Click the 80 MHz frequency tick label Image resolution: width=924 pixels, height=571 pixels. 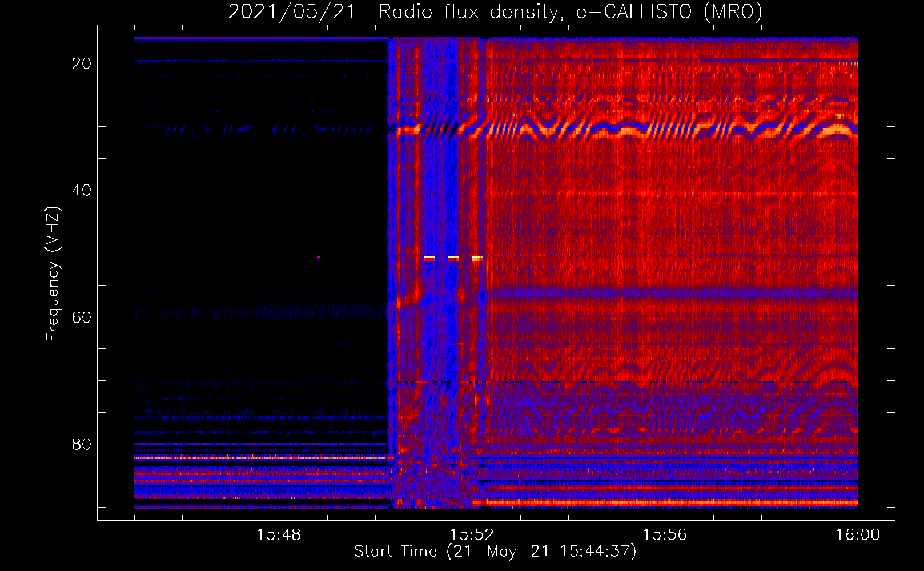click(x=82, y=444)
